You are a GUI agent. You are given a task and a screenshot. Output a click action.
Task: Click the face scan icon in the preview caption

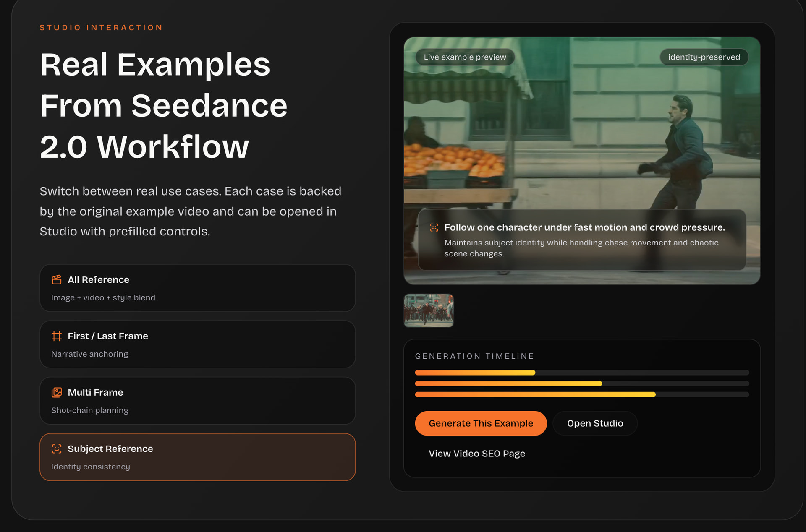click(x=434, y=227)
